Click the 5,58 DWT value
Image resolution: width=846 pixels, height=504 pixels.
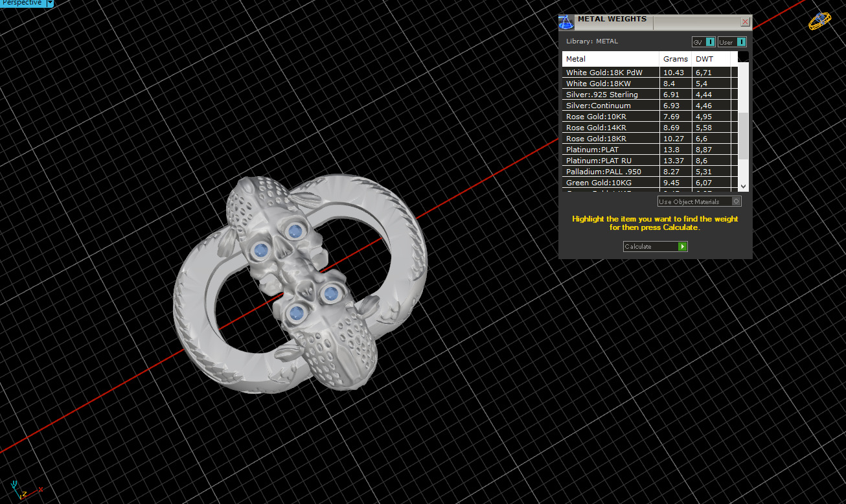tap(703, 128)
